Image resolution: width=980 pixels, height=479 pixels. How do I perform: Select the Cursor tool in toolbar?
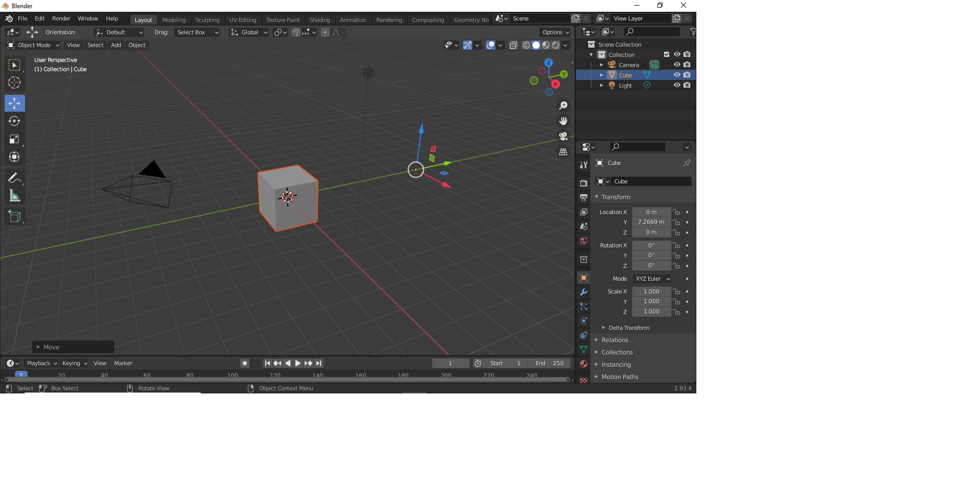[x=14, y=82]
